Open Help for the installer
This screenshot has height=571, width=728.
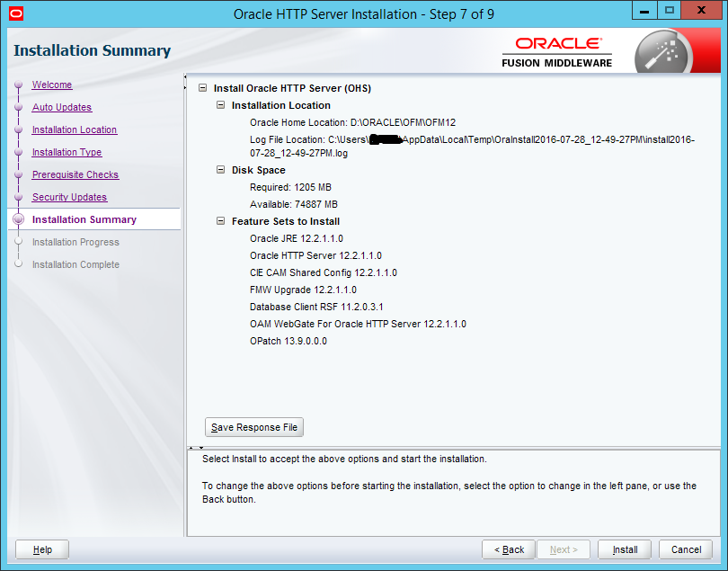point(42,549)
